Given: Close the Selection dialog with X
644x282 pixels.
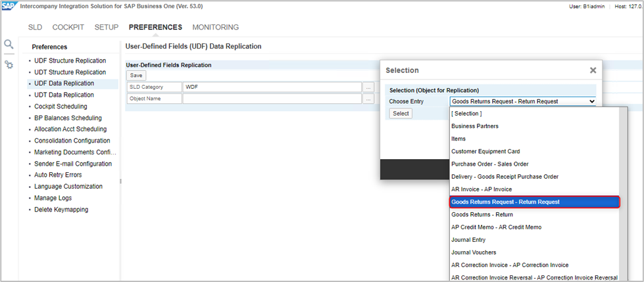Looking at the screenshot, I should click(x=593, y=70).
